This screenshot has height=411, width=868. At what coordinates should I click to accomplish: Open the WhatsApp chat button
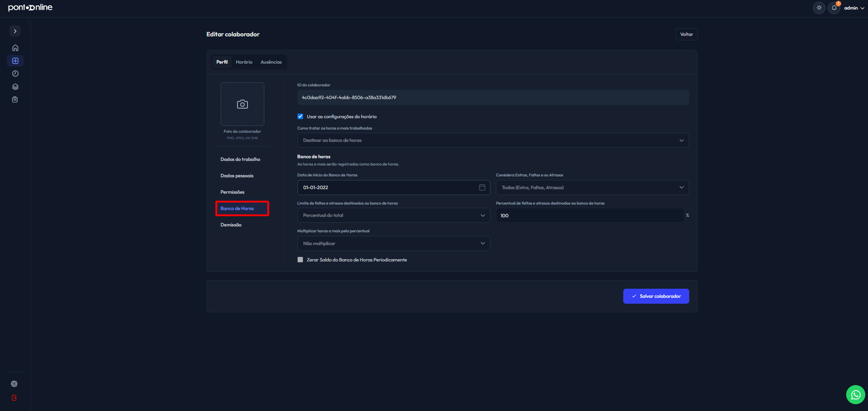[856, 395]
